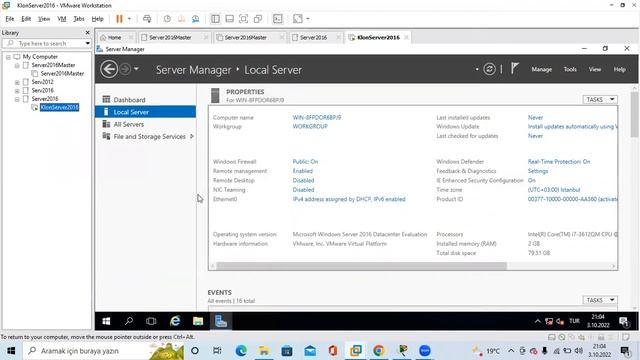Click the Windows Firewall Public: On link
Image resolution: width=640 pixels, height=360 pixels.
305,162
